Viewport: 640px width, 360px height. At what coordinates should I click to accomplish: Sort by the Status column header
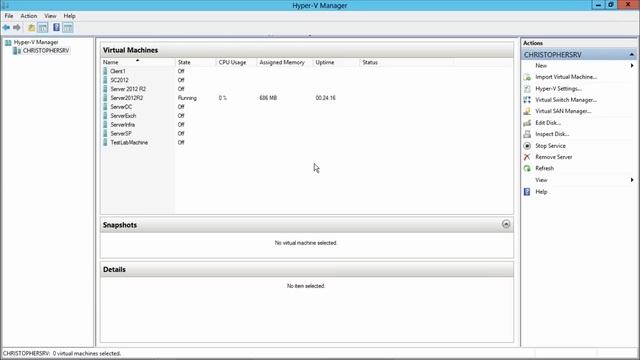point(407,62)
